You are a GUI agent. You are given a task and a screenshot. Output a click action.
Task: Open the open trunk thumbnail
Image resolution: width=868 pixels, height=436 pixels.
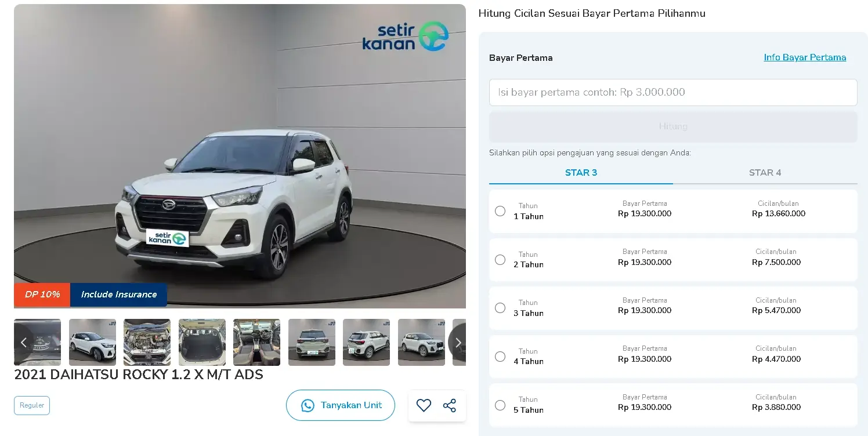click(x=202, y=342)
